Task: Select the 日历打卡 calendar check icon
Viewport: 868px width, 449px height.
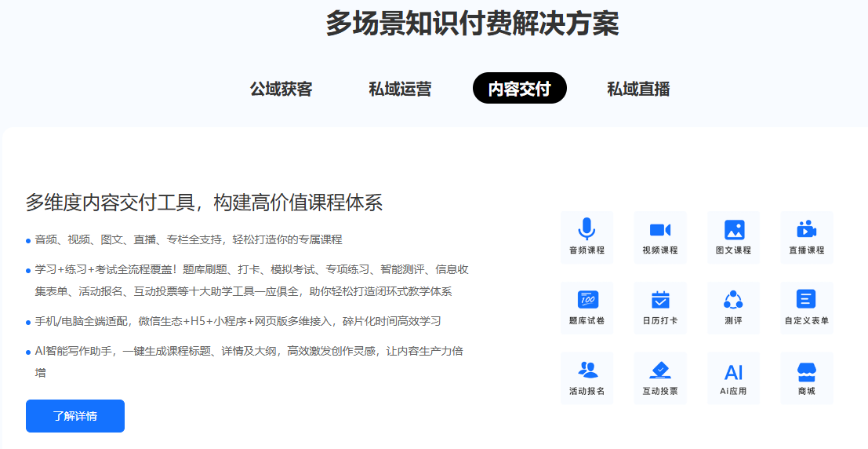Action: point(660,300)
